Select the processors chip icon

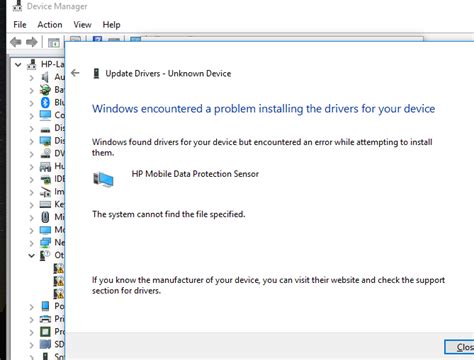click(45, 332)
